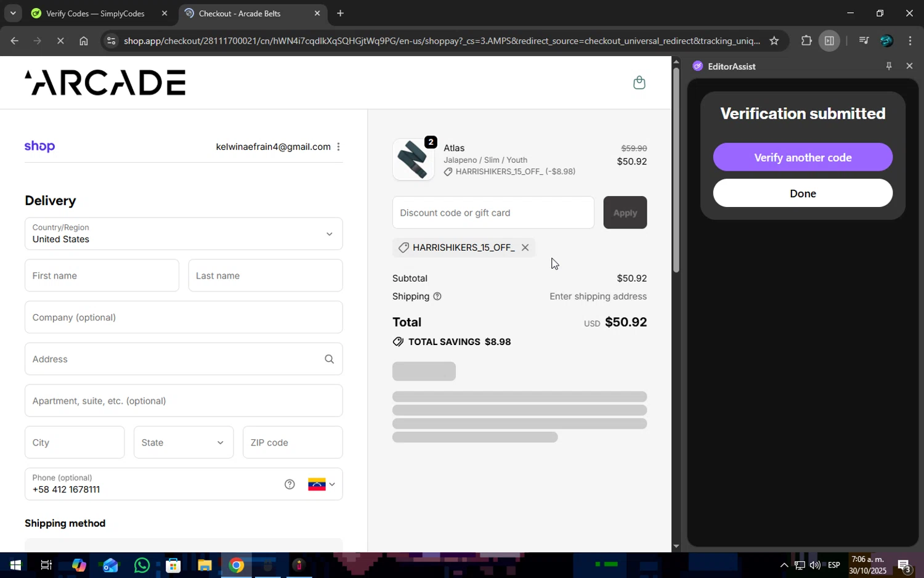Open the Chrome three-dot menu

pos(910,41)
